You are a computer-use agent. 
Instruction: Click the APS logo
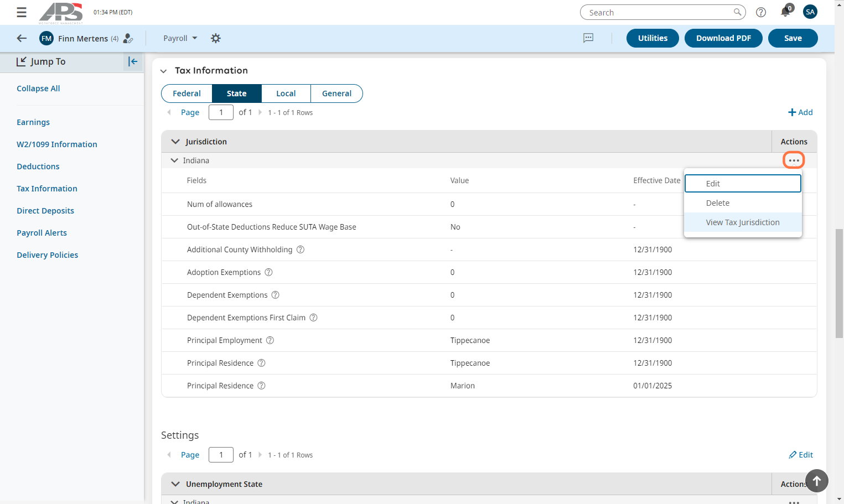click(x=61, y=13)
